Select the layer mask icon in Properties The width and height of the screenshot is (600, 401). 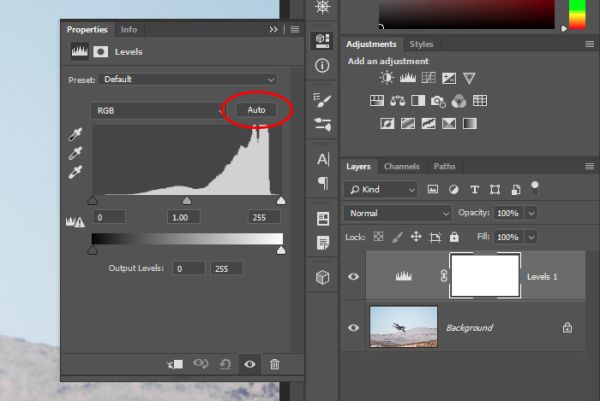[x=101, y=52]
